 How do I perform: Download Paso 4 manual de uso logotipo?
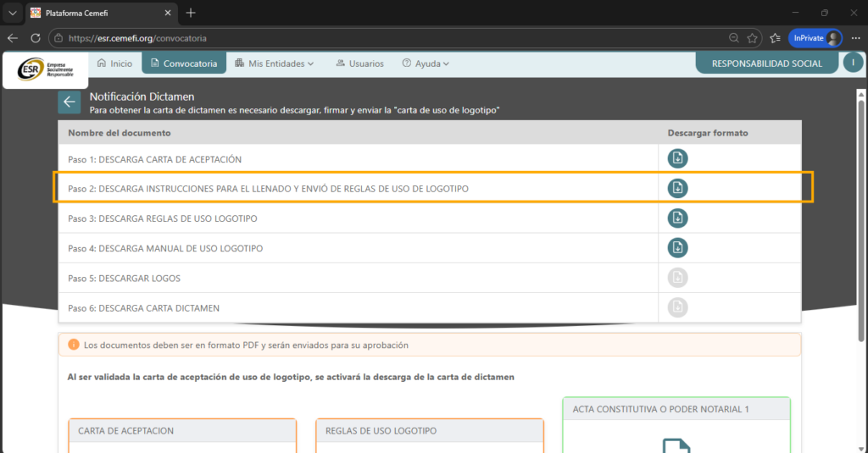coord(677,248)
